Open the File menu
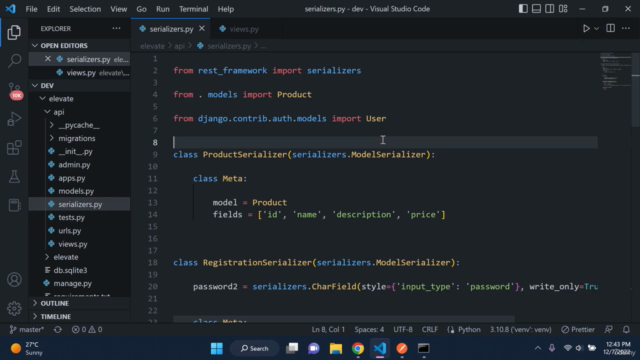This screenshot has height=360, width=640. coord(31,9)
